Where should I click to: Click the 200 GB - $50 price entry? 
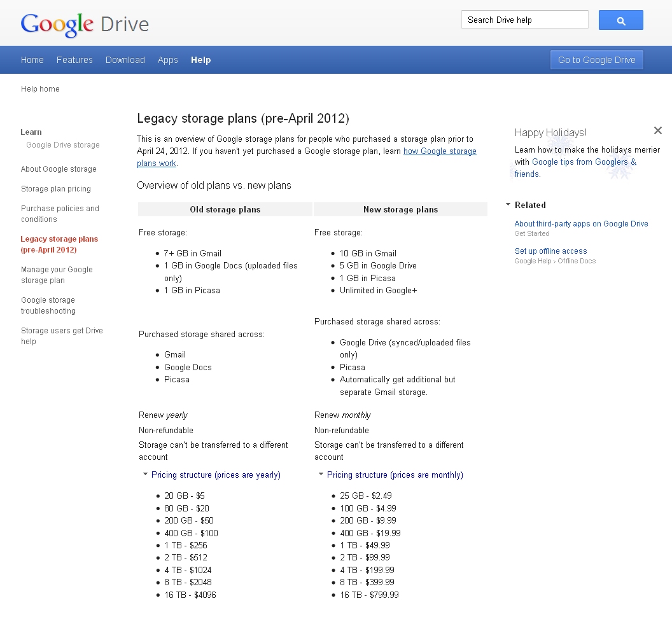point(189,520)
